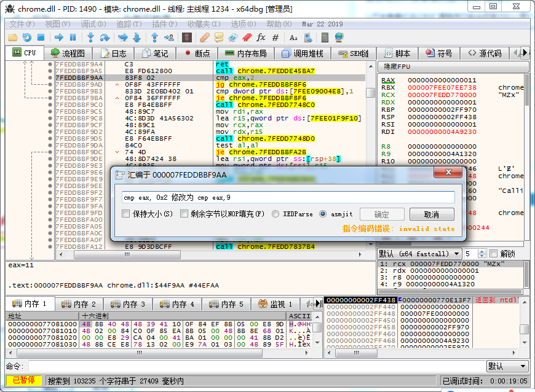This screenshot has height=392, width=535.
Task: Click the Open file folder icon
Action: pos(13,37)
